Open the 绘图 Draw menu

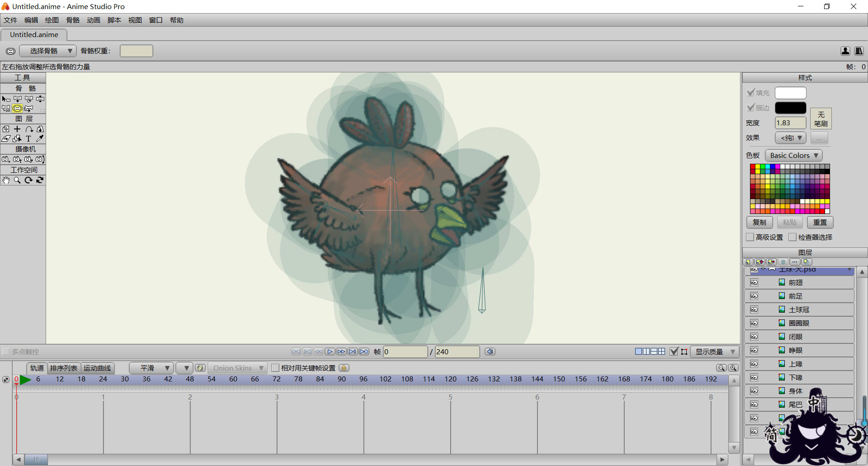(x=52, y=20)
